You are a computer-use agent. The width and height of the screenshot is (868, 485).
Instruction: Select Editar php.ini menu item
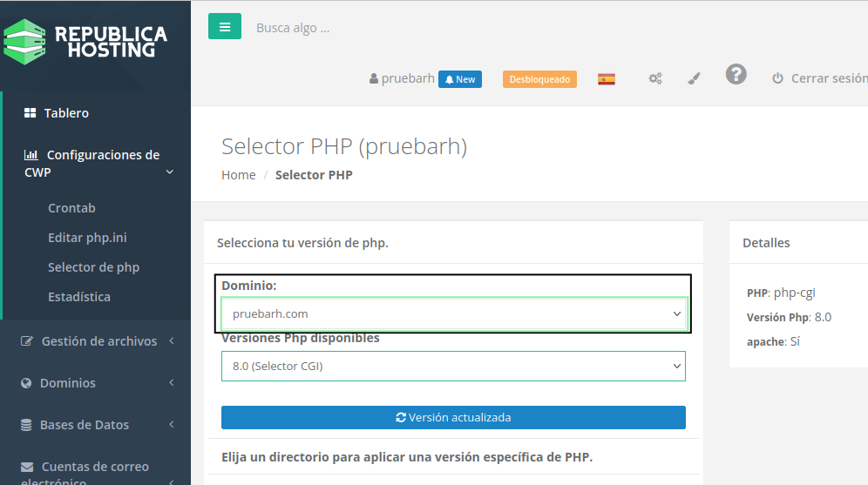87,238
